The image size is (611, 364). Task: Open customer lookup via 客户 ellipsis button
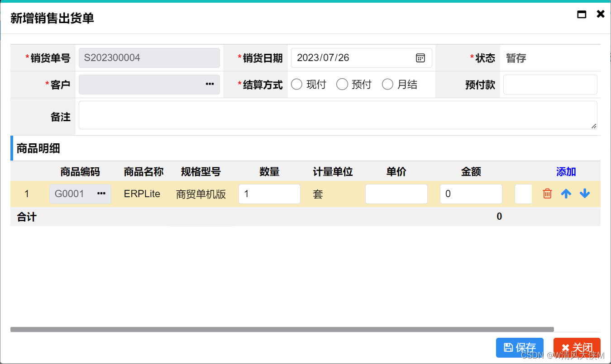click(210, 84)
